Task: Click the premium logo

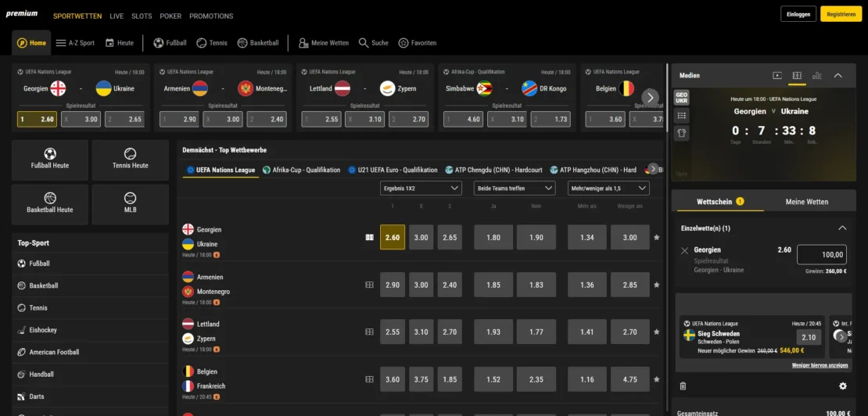Action: click(22, 14)
